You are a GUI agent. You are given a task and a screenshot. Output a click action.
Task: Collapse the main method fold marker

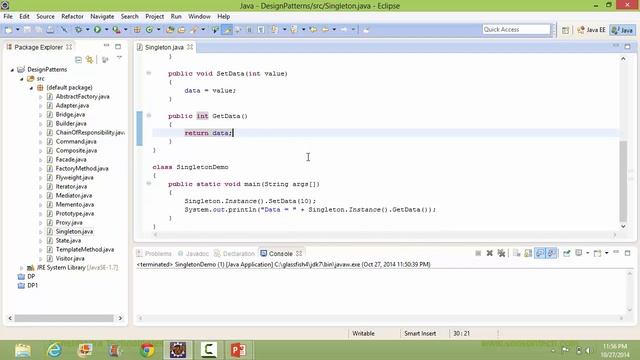(x=149, y=184)
